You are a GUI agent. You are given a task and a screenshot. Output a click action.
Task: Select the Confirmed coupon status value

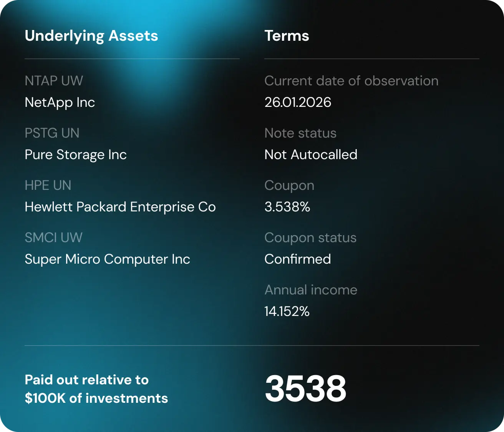297,259
